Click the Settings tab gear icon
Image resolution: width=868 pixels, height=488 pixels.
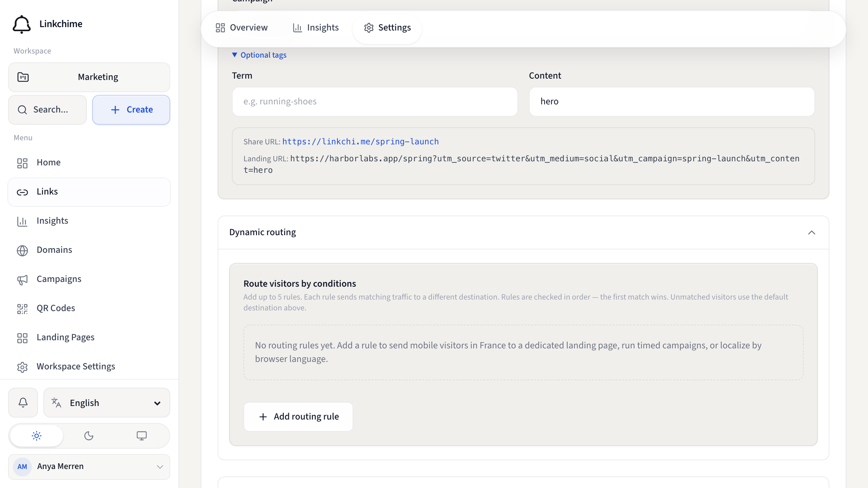pyautogui.click(x=369, y=28)
